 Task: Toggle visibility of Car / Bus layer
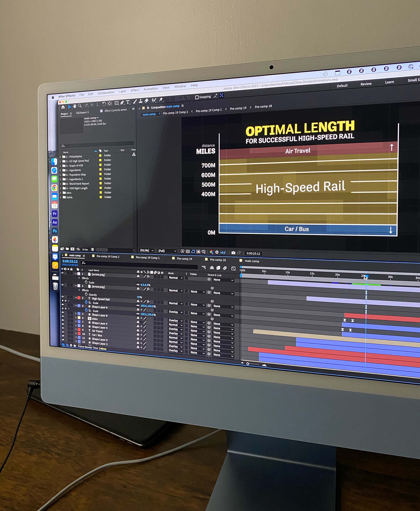click(63, 332)
